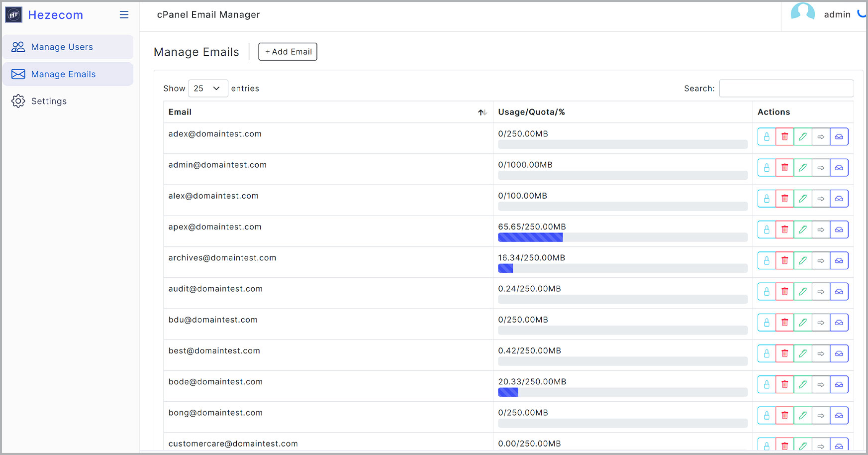Viewport: 868px width, 455px height.
Task: Click the bode@domaintest.com usage progress bar
Action: (623, 392)
